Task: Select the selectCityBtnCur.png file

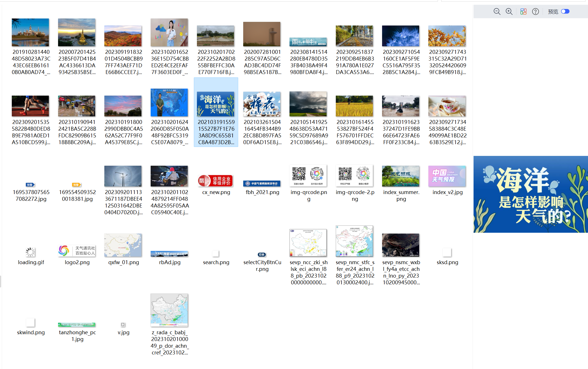Action: click(262, 255)
